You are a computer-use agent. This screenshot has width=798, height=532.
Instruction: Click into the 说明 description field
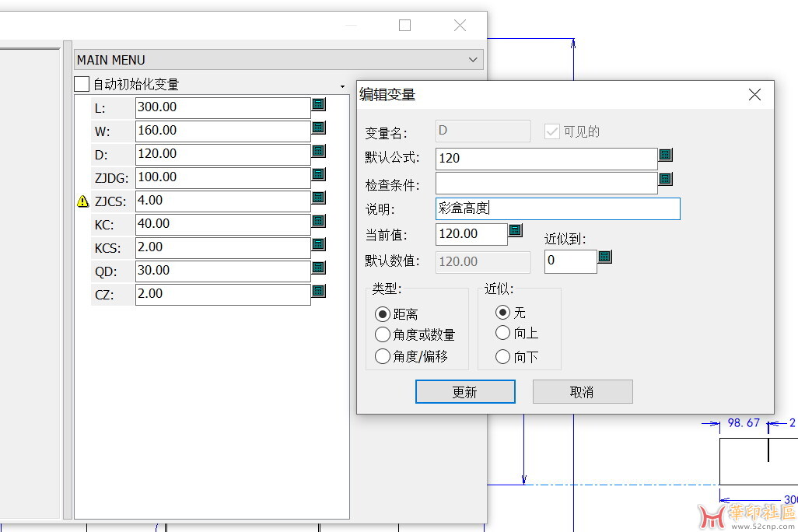pos(558,208)
